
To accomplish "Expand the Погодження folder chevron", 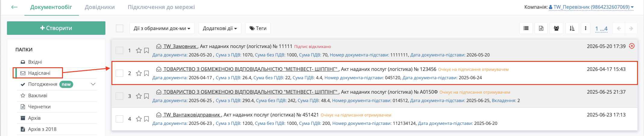I will 93,84.
